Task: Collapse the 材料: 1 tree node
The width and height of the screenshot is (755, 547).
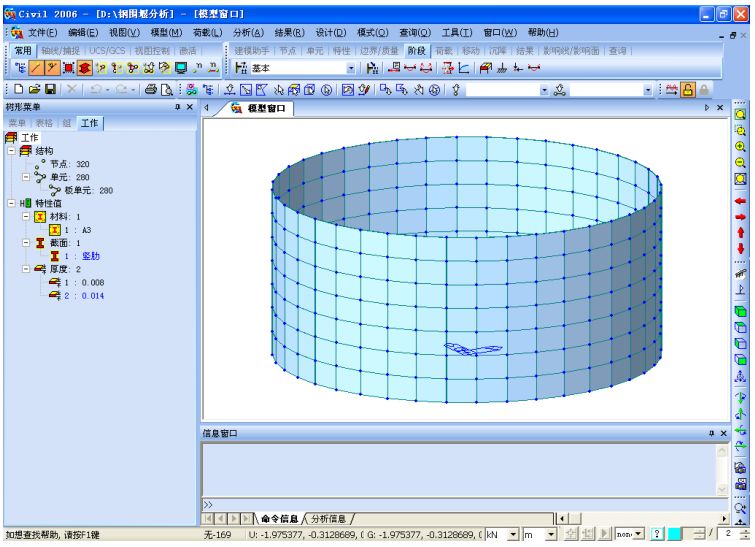Action: (26, 217)
